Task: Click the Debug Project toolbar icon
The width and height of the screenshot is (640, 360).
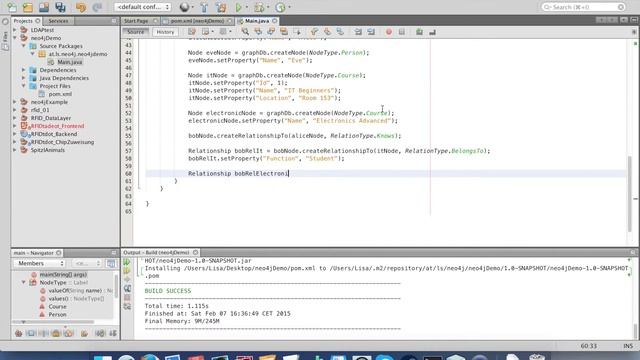Action: (259, 7)
